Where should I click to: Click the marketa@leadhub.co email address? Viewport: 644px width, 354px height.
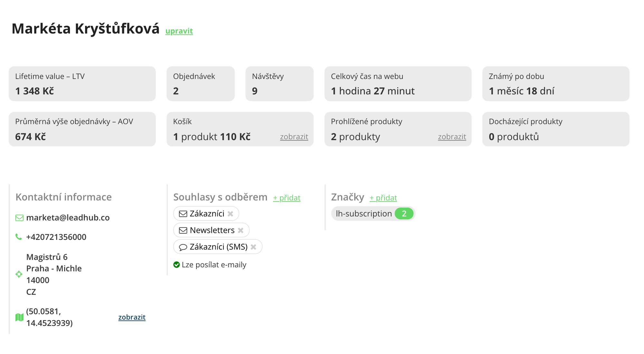(x=68, y=218)
